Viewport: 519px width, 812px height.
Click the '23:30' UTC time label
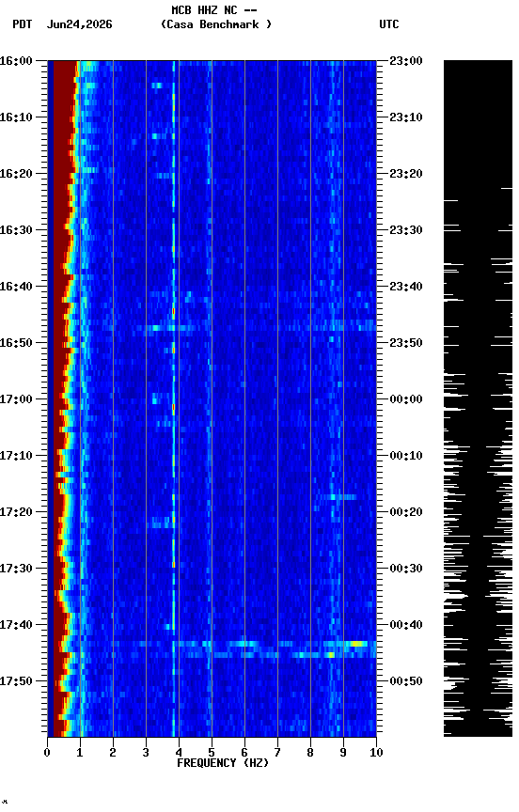coord(406,230)
